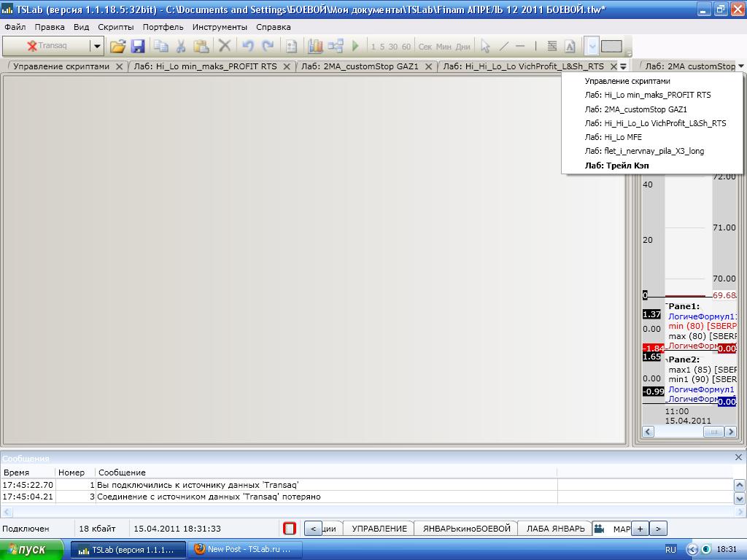The width and height of the screenshot is (747, 560).
Task: Click the properties document icon in toolbar
Action: pos(291,46)
